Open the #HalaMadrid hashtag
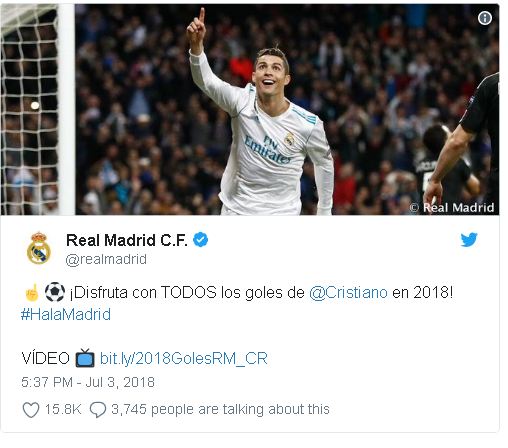The width and height of the screenshot is (508, 448). click(66, 314)
